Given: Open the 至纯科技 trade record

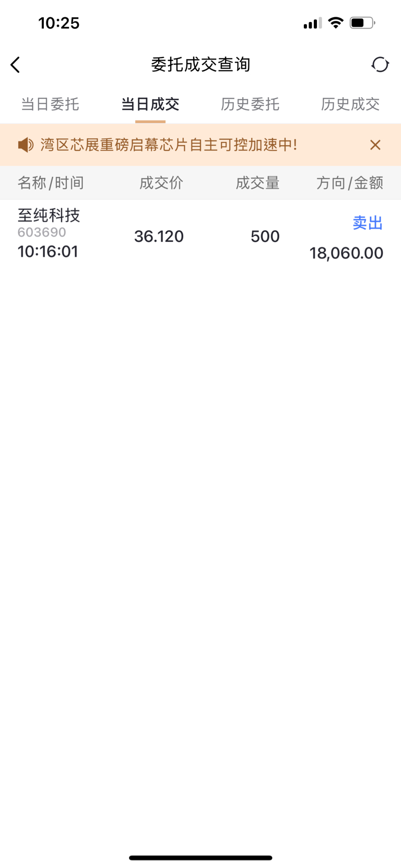Looking at the screenshot, I should (49, 215).
